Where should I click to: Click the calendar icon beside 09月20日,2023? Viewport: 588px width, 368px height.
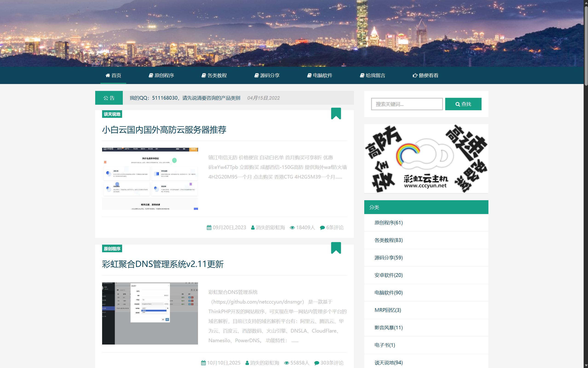(209, 228)
